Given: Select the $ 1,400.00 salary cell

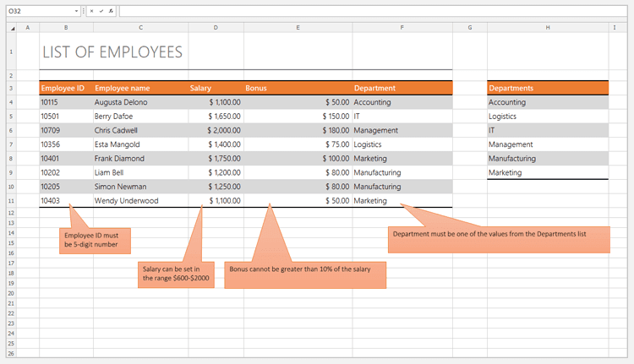Looking at the screenshot, I should [x=216, y=144].
